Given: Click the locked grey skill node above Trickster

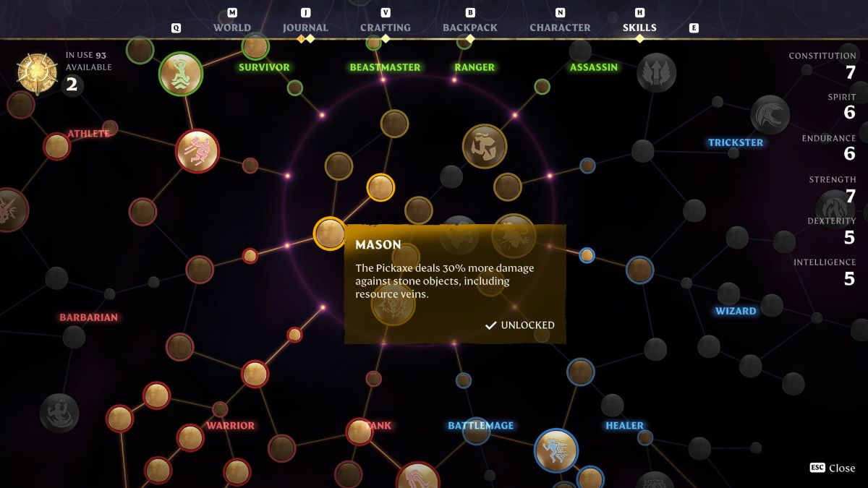Looking at the screenshot, I should click(770, 115).
